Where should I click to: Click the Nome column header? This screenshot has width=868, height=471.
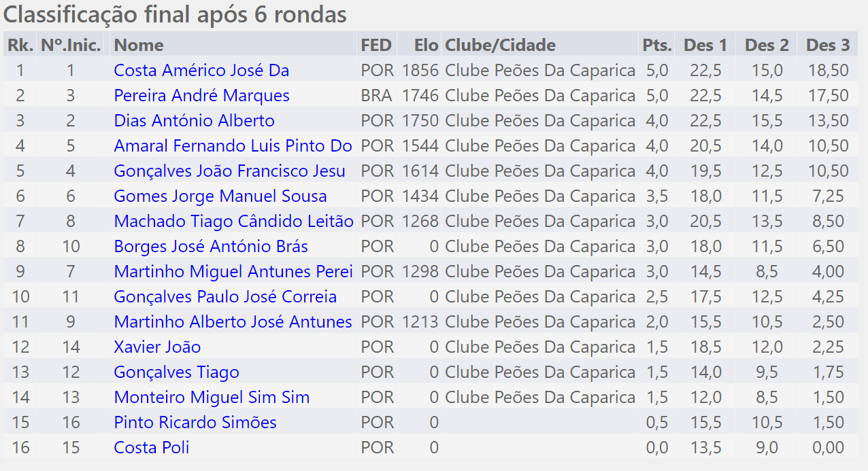click(139, 46)
